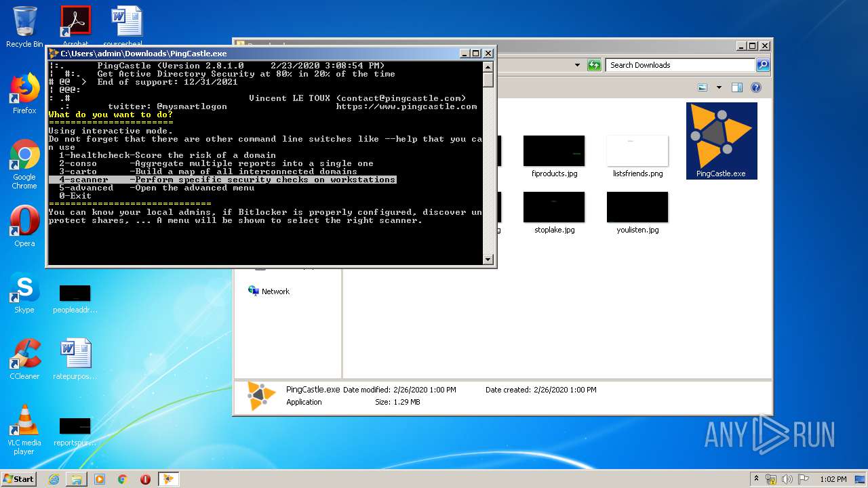
Task: Launch the Opera desktop shortcut
Action: (x=24, y=226)
